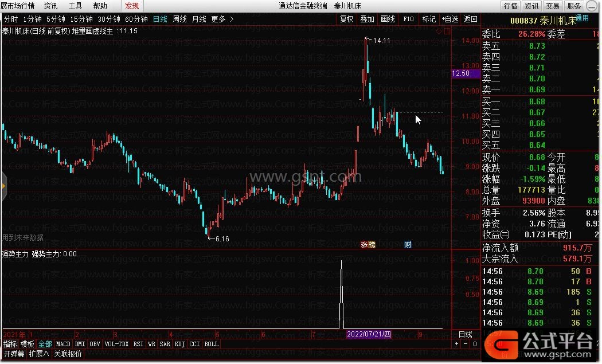Open the 资讯 menu in the menu bar
The height and width of the screenshot is (364, 602).
[50, 6]
